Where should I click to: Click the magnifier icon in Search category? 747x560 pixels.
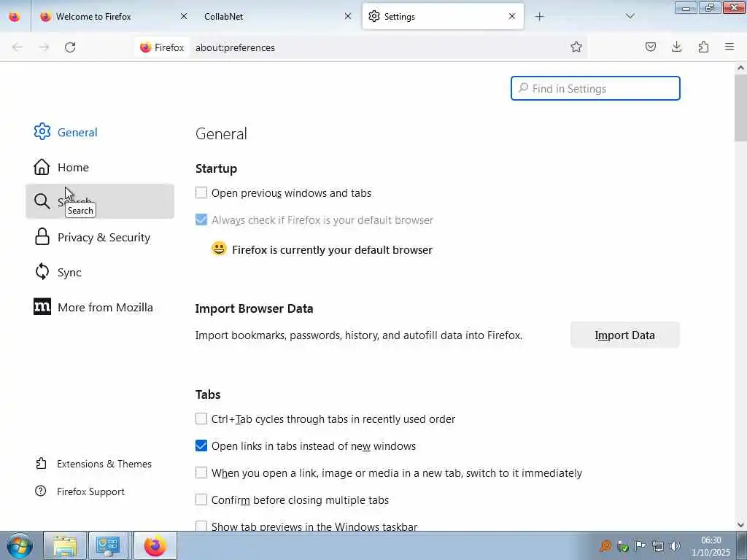[x=42, y=201]
